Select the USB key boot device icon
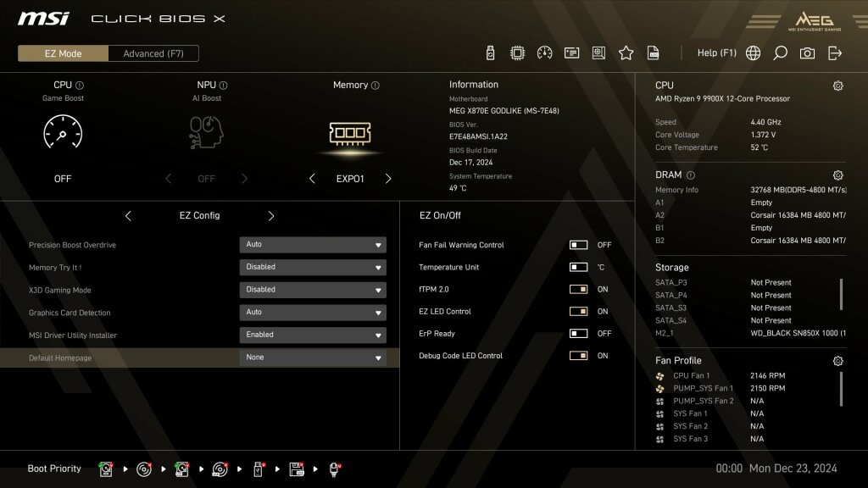The height and width of the screenshot is (488, 868). (258, 469)
